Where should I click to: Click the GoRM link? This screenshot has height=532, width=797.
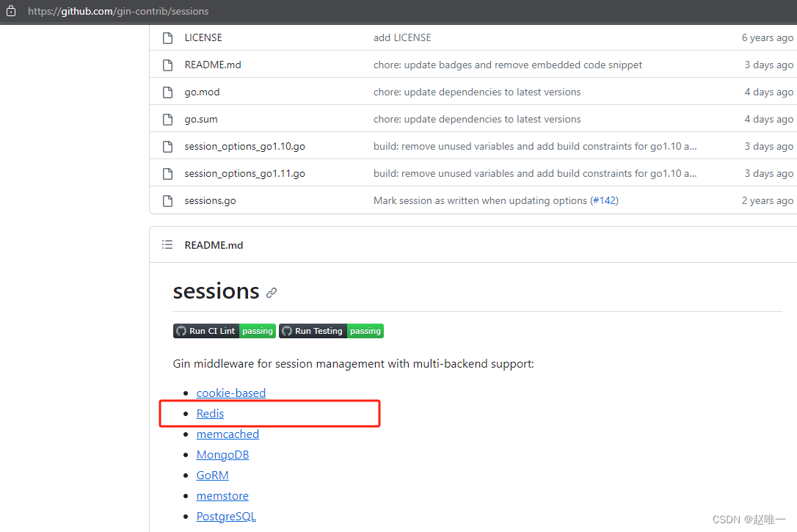(212, 475)
